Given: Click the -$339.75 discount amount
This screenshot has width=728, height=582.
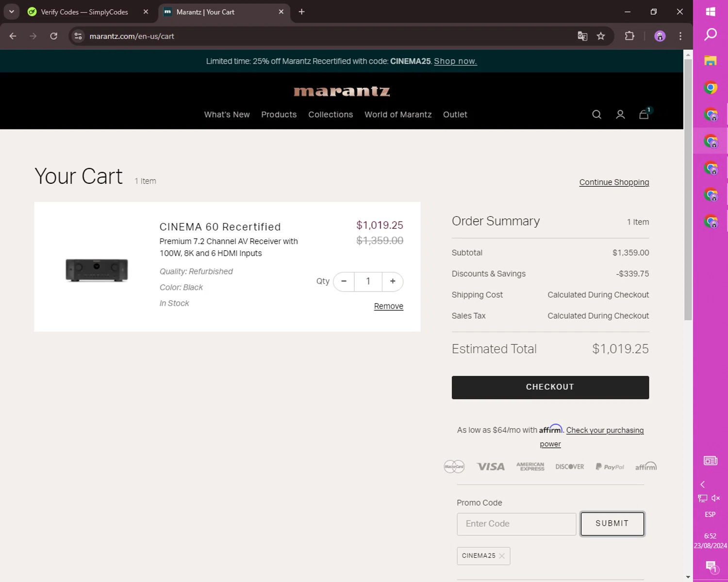Looking at the screenshot, I should pos(632,274).
